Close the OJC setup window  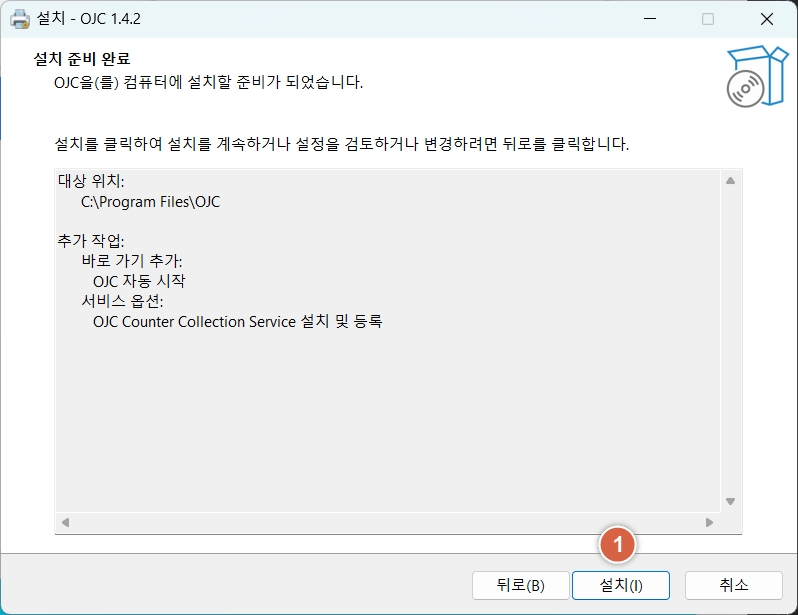tap(766, 19)
